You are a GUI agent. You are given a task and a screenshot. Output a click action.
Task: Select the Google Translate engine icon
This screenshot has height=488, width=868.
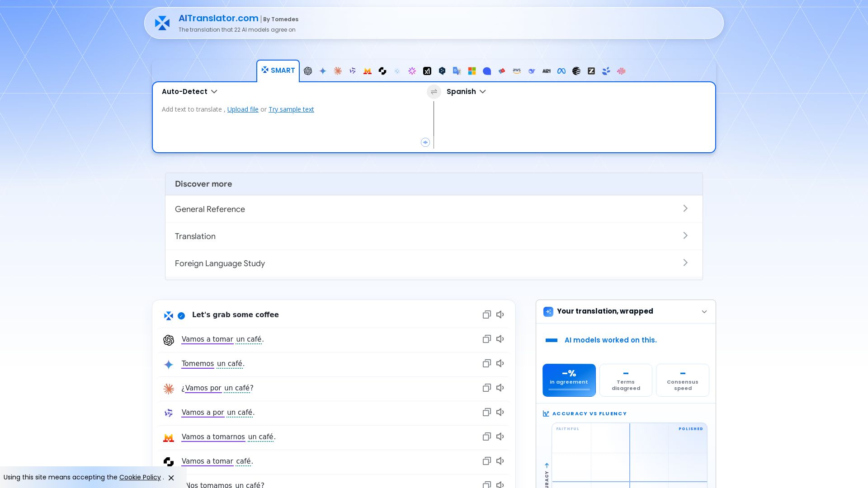tap(457, 71)
